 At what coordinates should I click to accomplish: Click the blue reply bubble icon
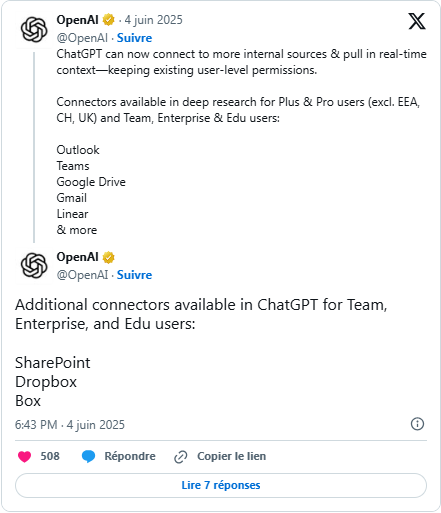pos(88,456)
